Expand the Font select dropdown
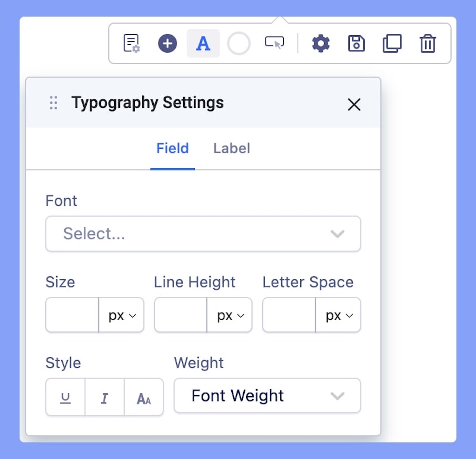The image size is (476, 459). tap(203, 234)
